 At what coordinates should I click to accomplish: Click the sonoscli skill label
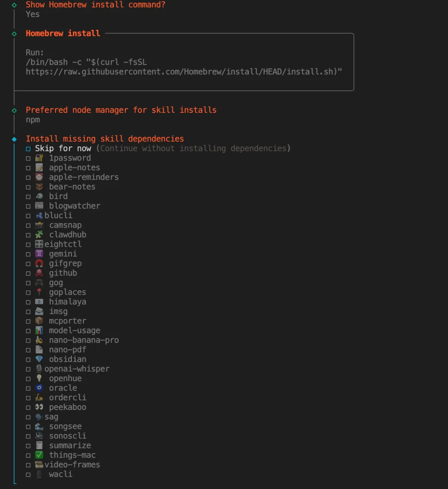tap(68, 436)
